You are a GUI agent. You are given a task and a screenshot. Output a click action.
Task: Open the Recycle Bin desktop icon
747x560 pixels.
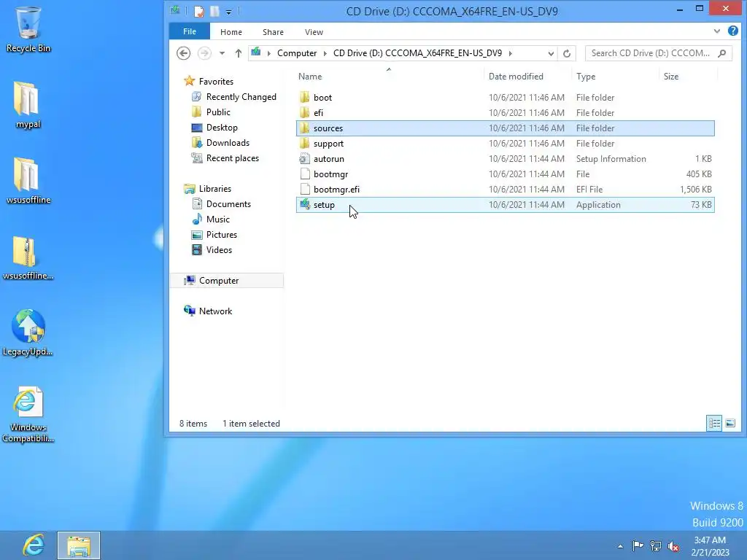point(28,29)
